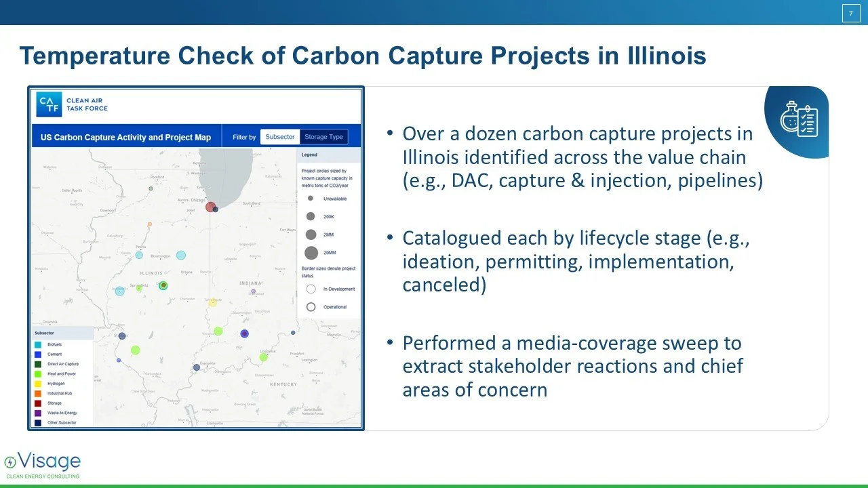This screenshot has width=868, height=488.
Task: Select the large cyan circle west of Springfield
Action: point(119,291)
